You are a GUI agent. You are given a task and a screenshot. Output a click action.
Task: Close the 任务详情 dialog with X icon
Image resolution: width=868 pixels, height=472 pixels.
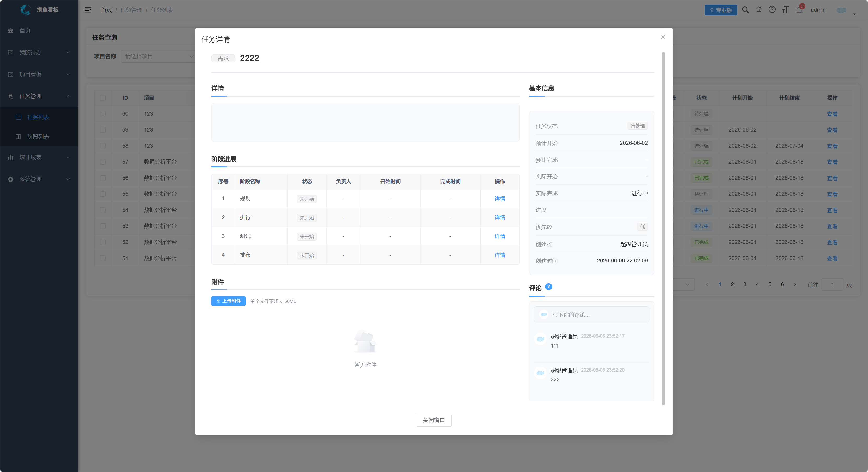[663, 37]
